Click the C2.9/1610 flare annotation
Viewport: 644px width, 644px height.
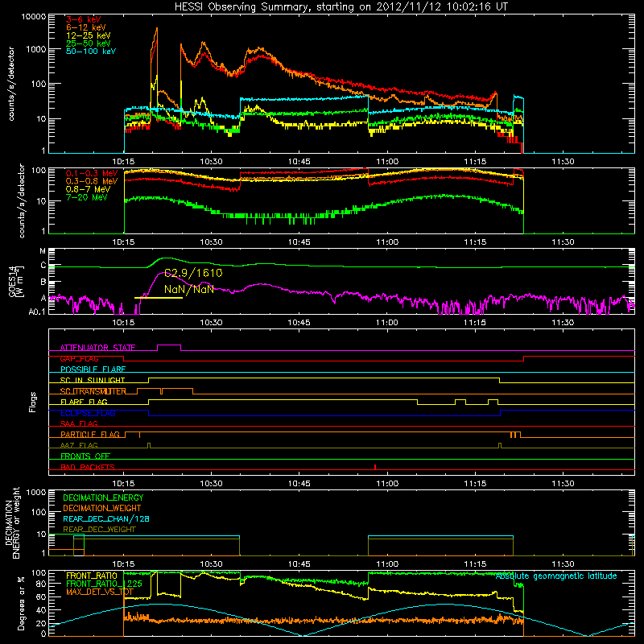coord(193,273)
